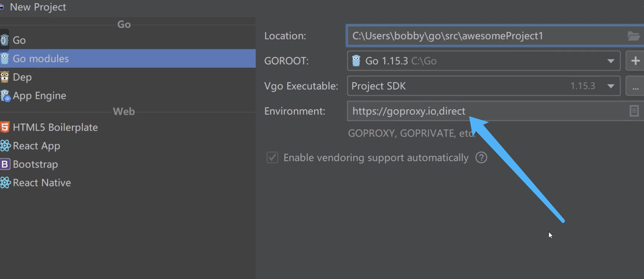Toggle Enable vendoring support automatically
Screen dimensions: 644x279
[x=272, y=158]
